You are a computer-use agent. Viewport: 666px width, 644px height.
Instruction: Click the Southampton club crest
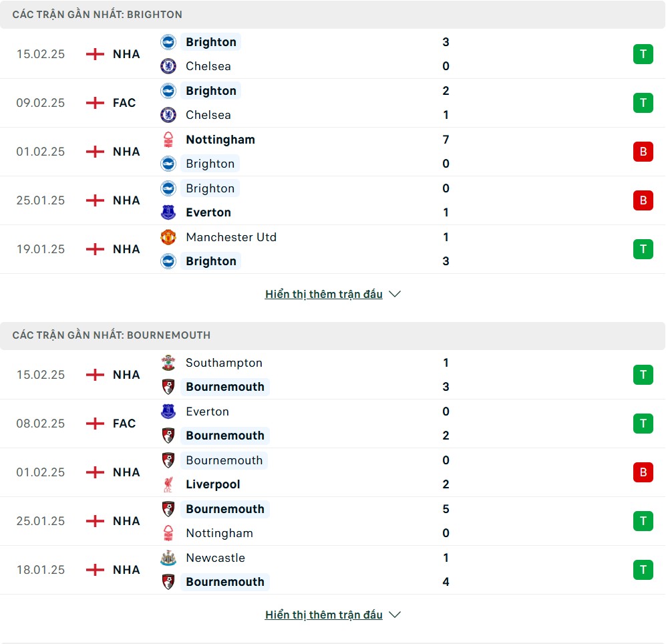pos(168,363)
